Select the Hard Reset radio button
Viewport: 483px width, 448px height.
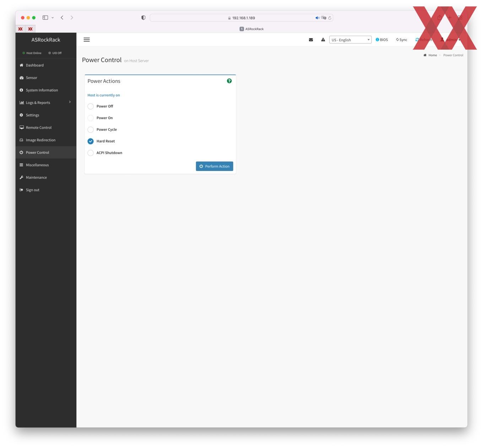point(91,141)
